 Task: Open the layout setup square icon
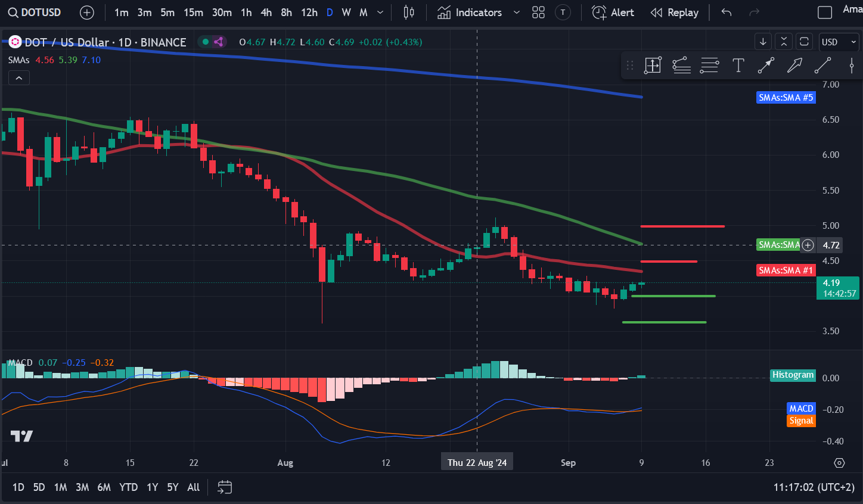(x=825, y=13)
